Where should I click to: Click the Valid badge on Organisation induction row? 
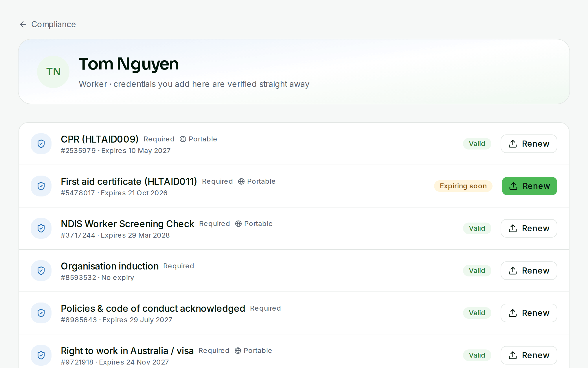point(477,271)
